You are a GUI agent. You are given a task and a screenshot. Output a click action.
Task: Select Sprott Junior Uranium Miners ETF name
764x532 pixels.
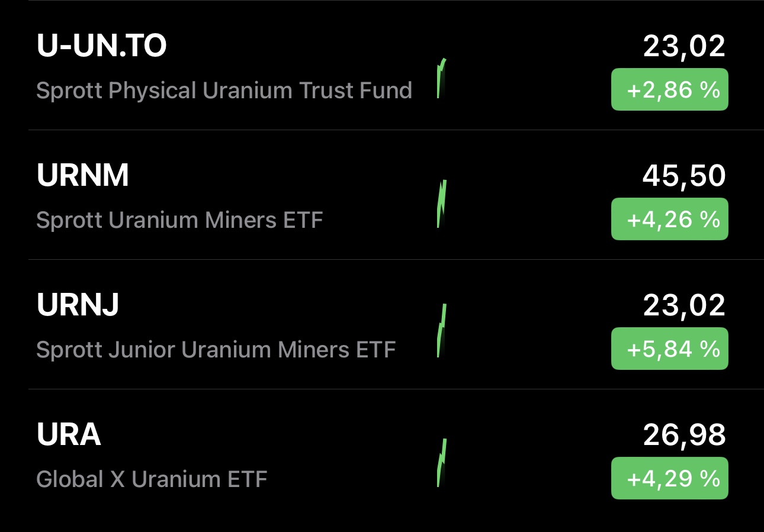coord(216,350)
